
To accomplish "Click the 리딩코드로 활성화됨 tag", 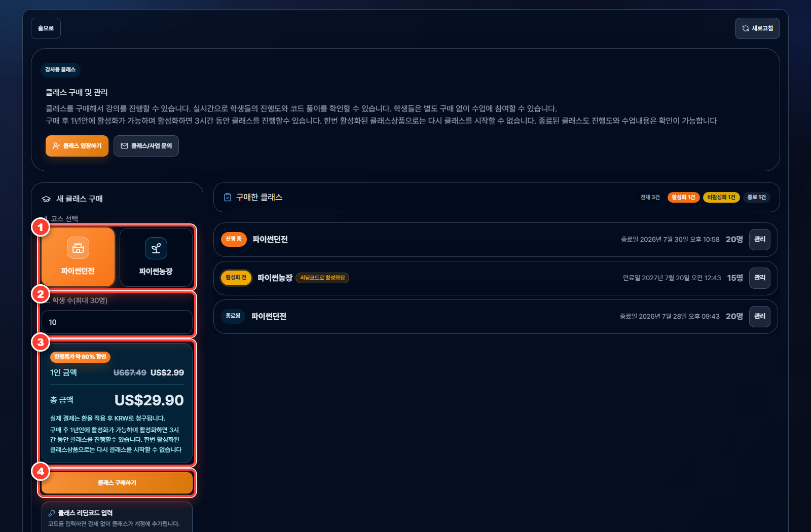I will pos(322,278).
